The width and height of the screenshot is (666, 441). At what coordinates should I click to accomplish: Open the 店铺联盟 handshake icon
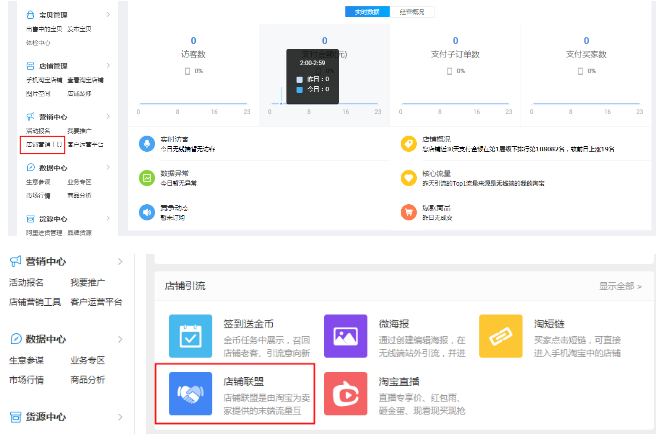coord(190,395)
